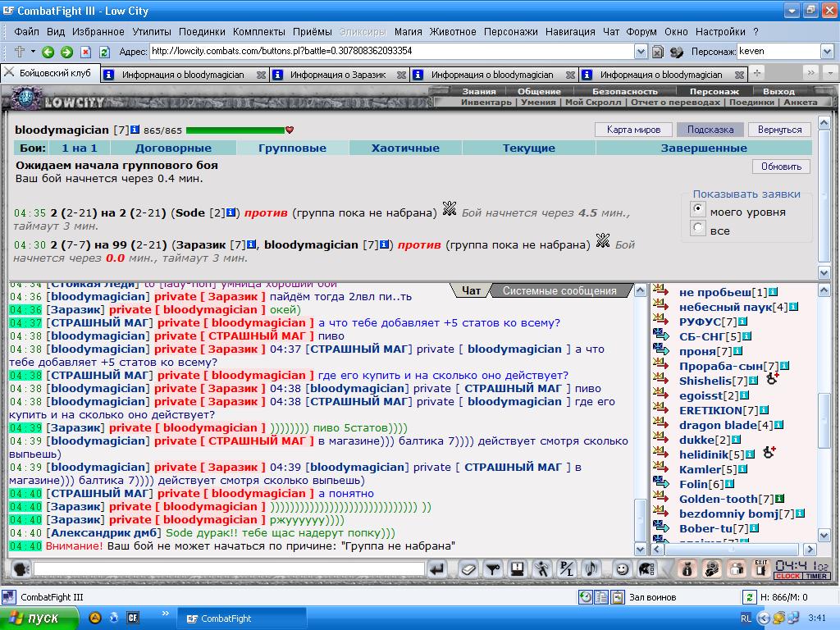The width and height of the screenshot is (840, 630).
Task: Click bloodymagician's green health bar
Action: pos(235,130)
